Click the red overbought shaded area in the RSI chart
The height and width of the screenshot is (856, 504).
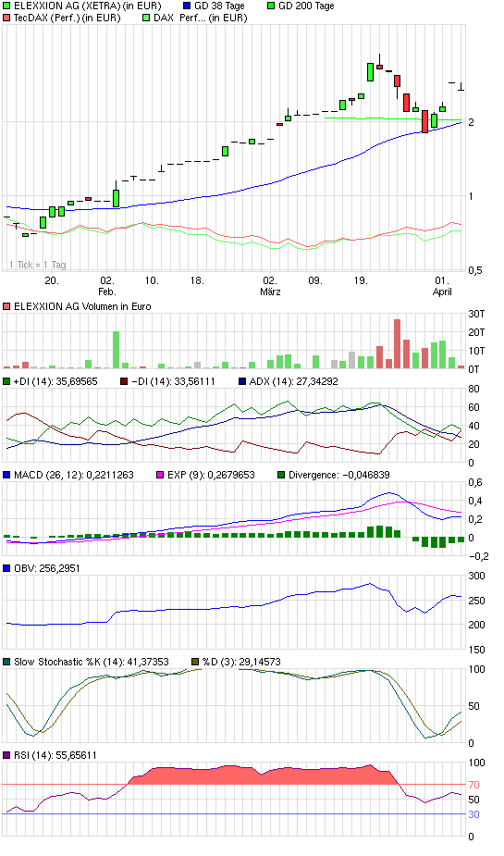point(262,775)
